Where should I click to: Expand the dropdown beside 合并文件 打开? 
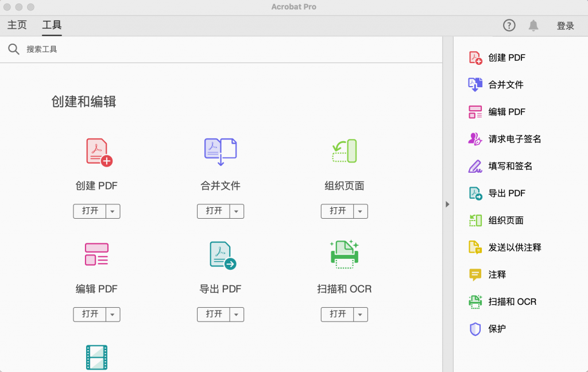(x=237, y=211)
